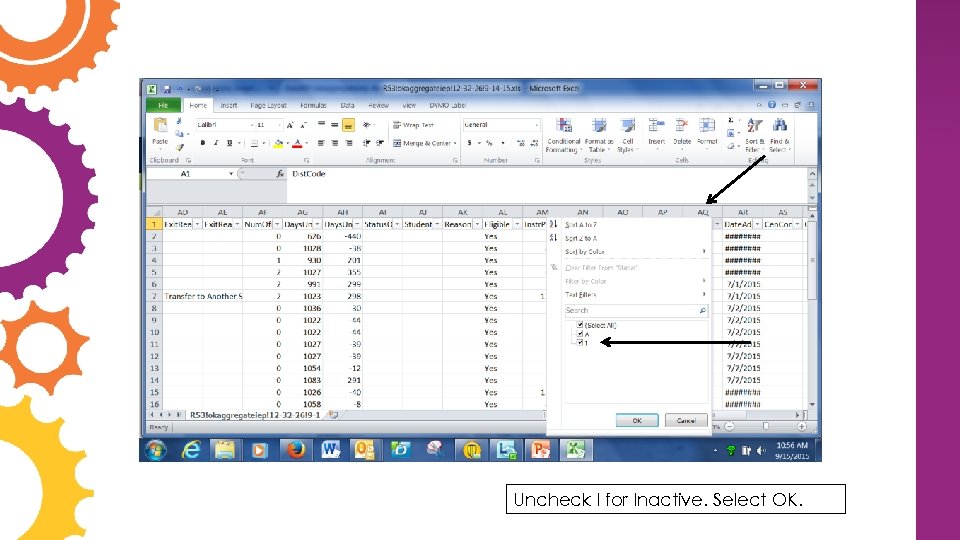The width and height of the screenshot is (960, 540).
Task: Click the Insert cells icon
Action: [656, 126]
